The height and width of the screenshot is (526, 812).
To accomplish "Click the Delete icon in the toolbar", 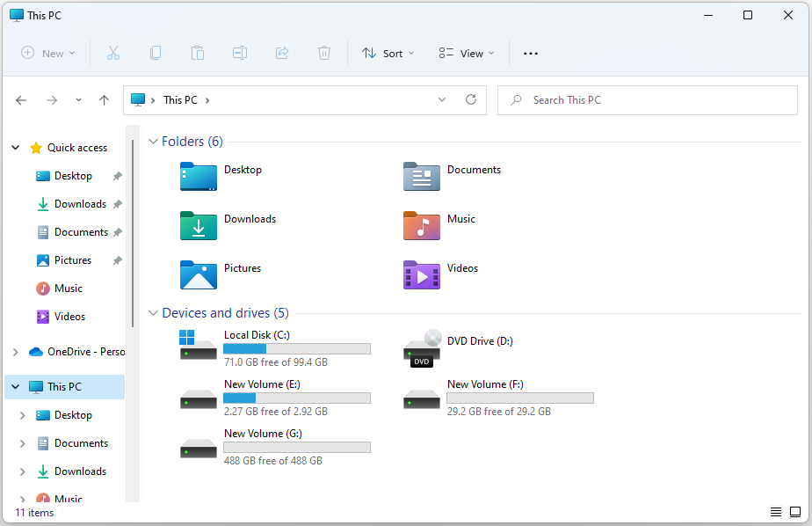I will pos(324,53).
